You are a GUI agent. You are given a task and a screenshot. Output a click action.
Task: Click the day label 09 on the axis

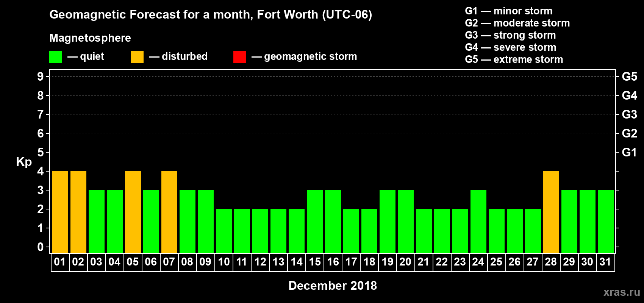[x=205, y=262]
